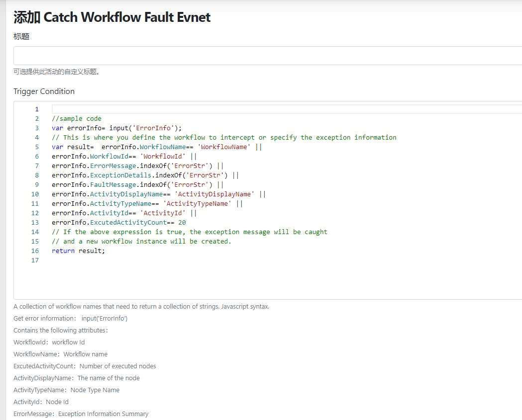The image size is (522, 420).
Task: Click the help text 'A collection of workflow names'
Action: (x=141, y=307)
